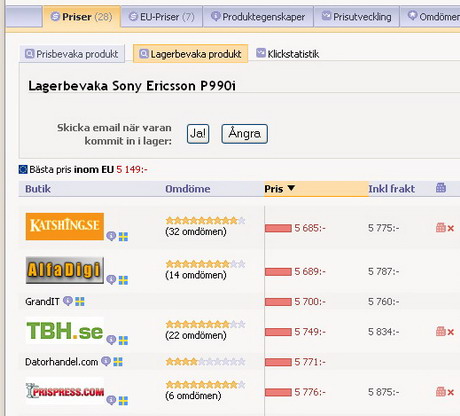The height and width of the screenshot is (416, 460).
Task: Confirm the stock alert with Ja!
Action: coord(198,134)
